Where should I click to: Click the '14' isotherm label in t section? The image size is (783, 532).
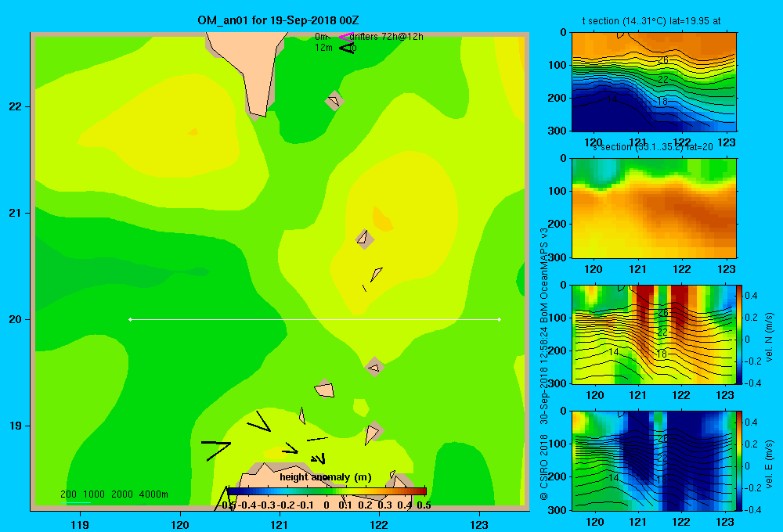pyautogui.click(x=612, y=99)
